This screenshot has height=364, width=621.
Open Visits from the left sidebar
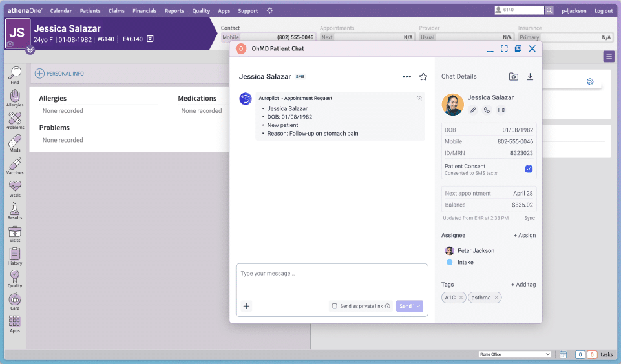[x=15, y=234]
